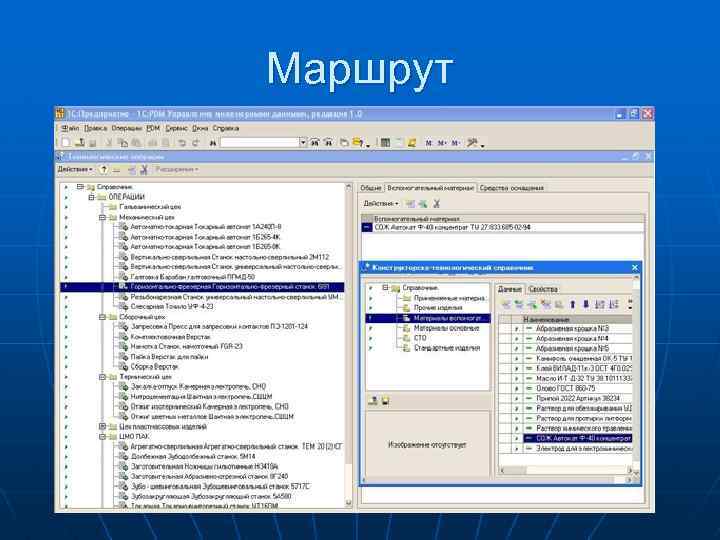Click the Redo arrow in the main toolbar

[195, 143]
